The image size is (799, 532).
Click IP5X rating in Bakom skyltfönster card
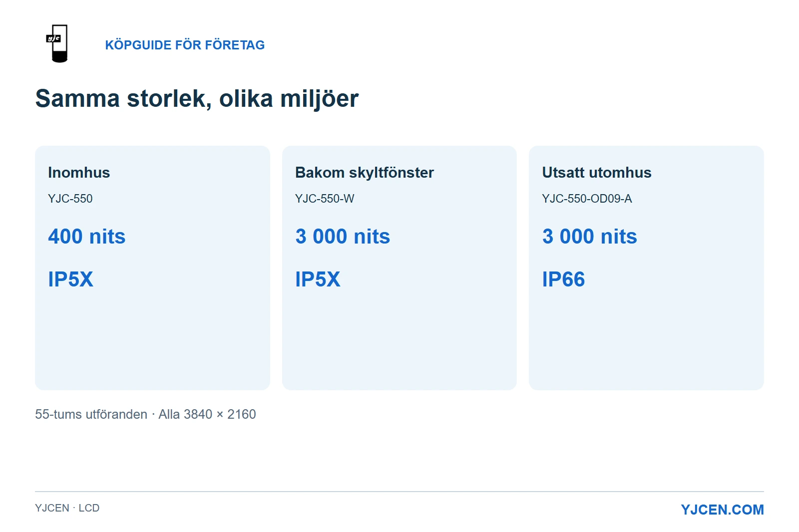[318, 279]
